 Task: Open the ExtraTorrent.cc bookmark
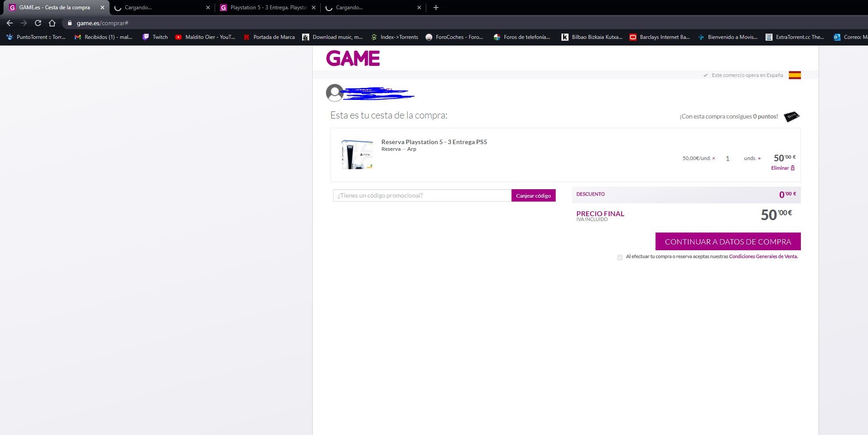(795, 37)
